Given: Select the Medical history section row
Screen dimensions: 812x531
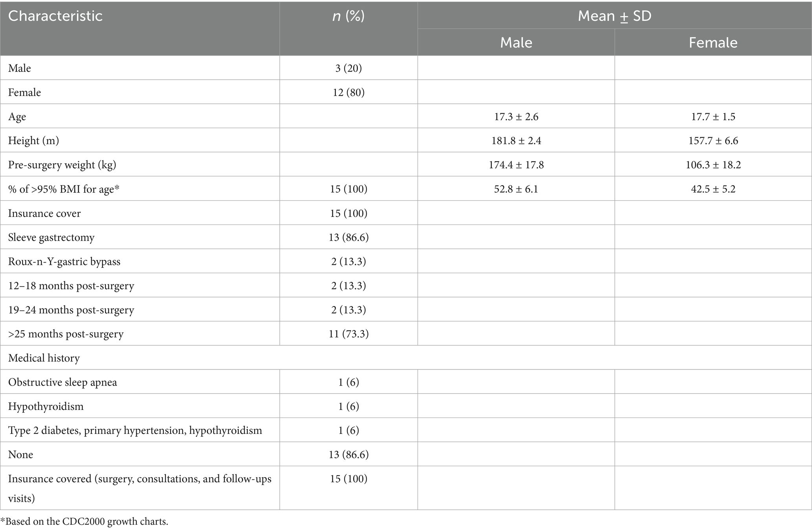Looking at the screenshot, I should (x=44, y=358).
